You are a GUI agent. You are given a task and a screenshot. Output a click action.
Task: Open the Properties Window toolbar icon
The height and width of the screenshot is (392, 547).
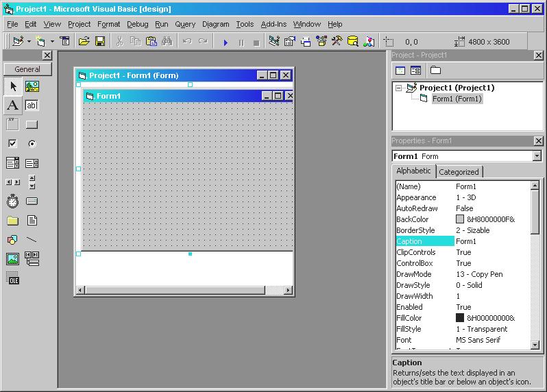point(290,42)
